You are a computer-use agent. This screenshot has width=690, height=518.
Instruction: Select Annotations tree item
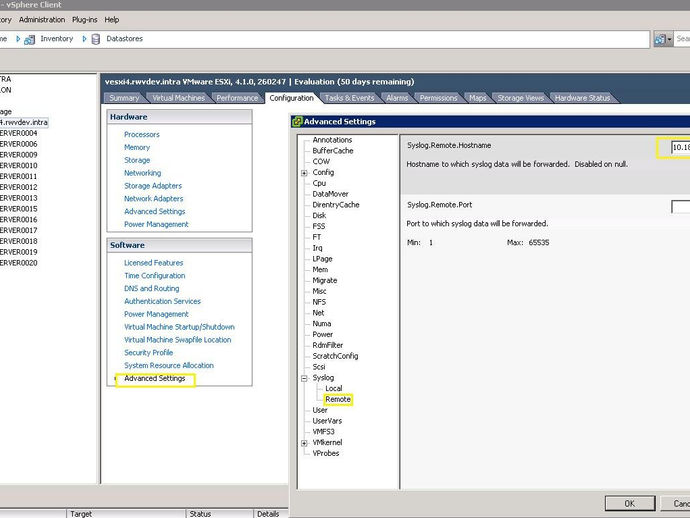[x=332, y=140]
